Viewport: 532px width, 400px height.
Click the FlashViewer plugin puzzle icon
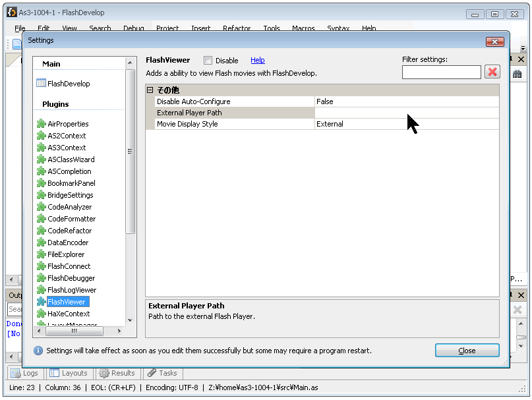(x=41, y=302)
